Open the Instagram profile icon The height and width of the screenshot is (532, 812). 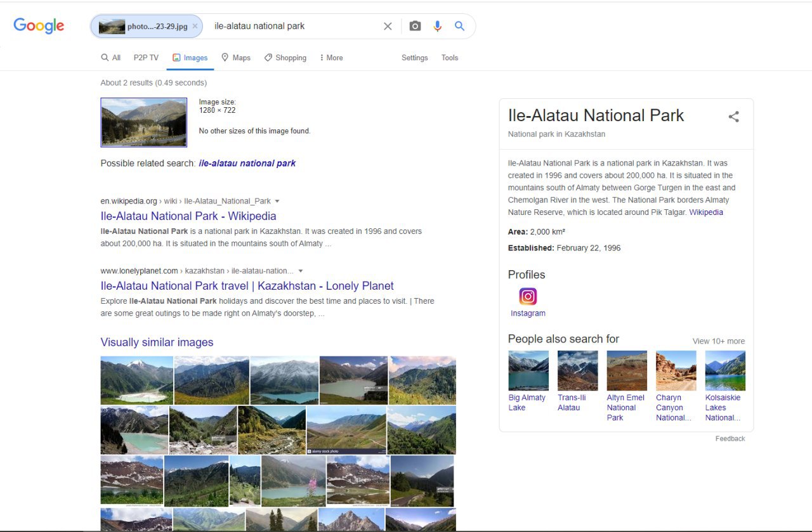[x=528, y=296]
